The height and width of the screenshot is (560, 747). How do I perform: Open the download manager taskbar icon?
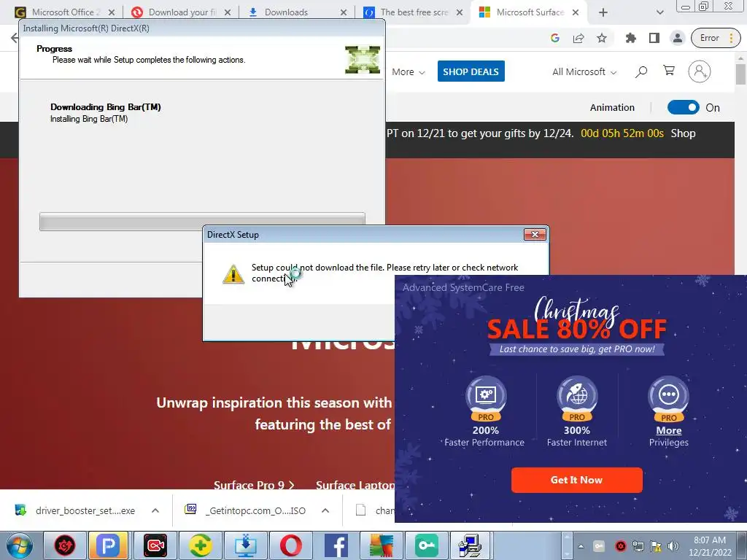pos(246,545)
